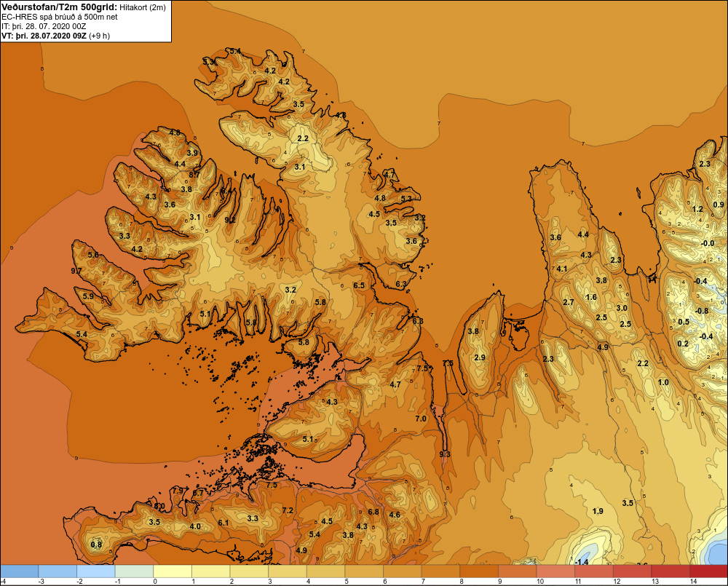Click the 5.6 temperature label
This screenshot has width=728, height=586.
[x=93, y=255]
